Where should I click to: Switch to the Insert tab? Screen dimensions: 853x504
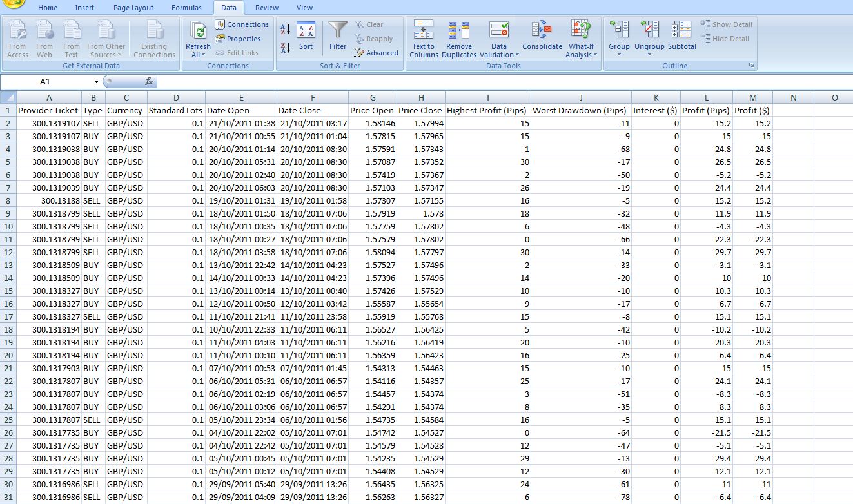coord(84,8)
